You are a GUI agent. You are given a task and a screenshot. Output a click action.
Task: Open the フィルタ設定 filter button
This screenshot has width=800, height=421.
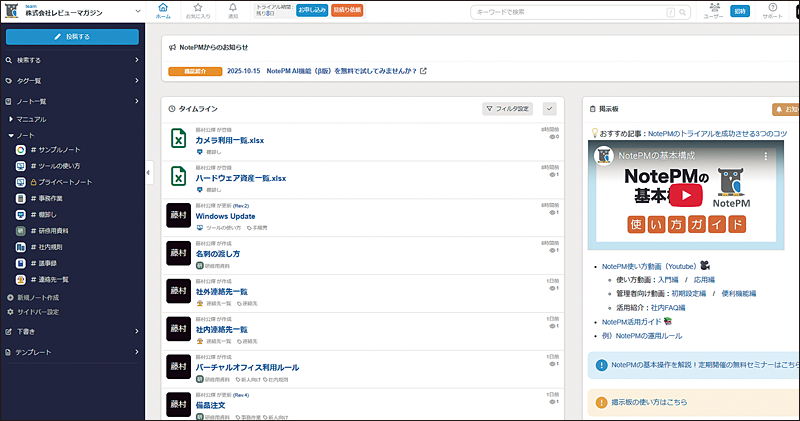coord(509,108)
